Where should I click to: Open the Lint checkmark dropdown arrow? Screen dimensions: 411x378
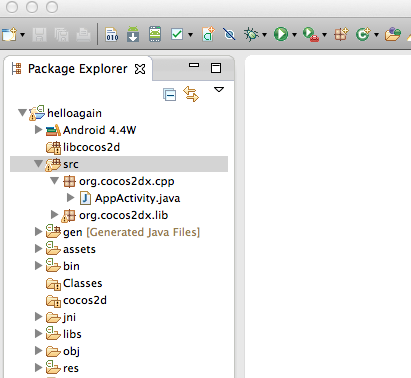click(x=190, y=35)
